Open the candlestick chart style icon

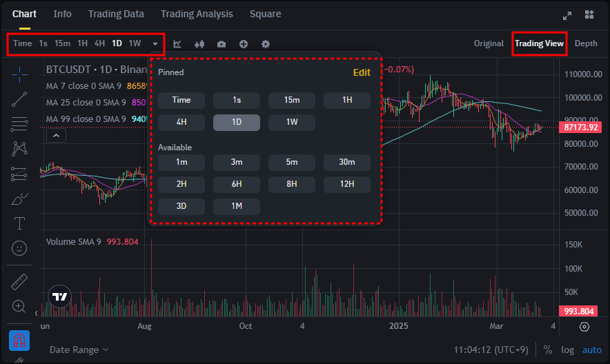pyautogui.click(x=199, y=44)
